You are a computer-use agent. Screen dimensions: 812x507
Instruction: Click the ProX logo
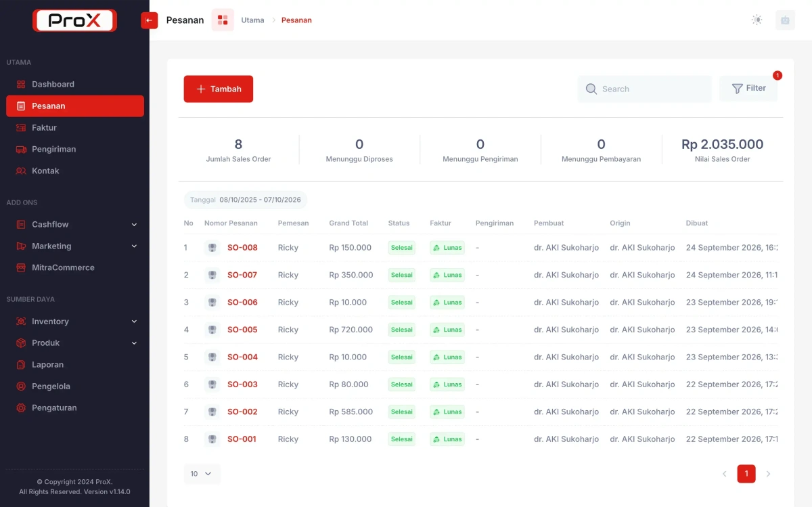[74, 20]
